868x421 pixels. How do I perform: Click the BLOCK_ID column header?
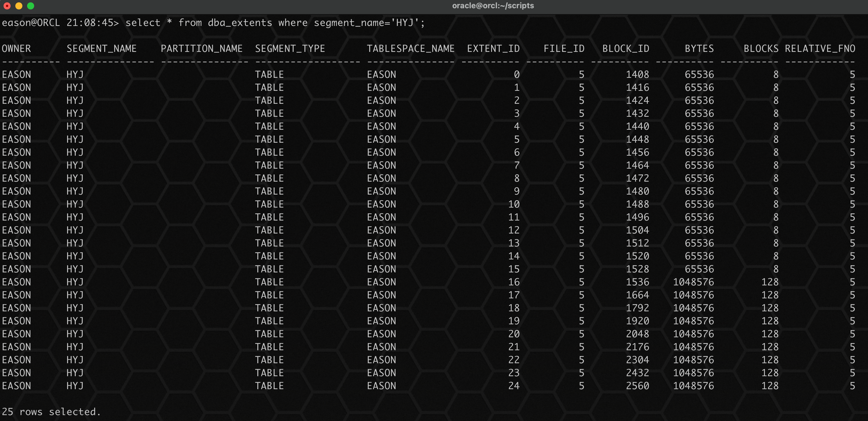pyautogui.click(x=626, y=49)
